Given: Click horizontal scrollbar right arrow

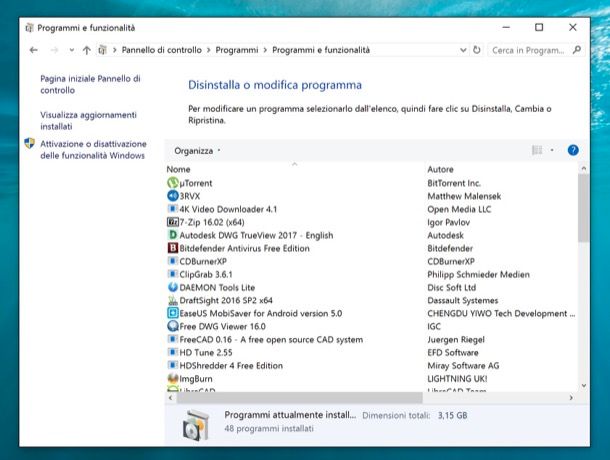Looking at the screenshot, I should click(x=571, y=398).
